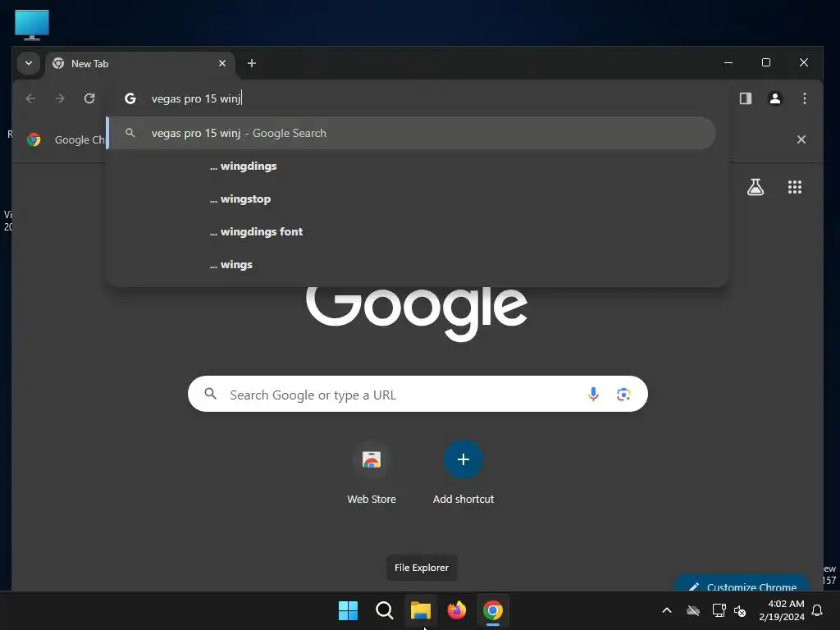Go back with the back arrow
Viewport: 840px width, 630px height.
[x=30, y=98]
